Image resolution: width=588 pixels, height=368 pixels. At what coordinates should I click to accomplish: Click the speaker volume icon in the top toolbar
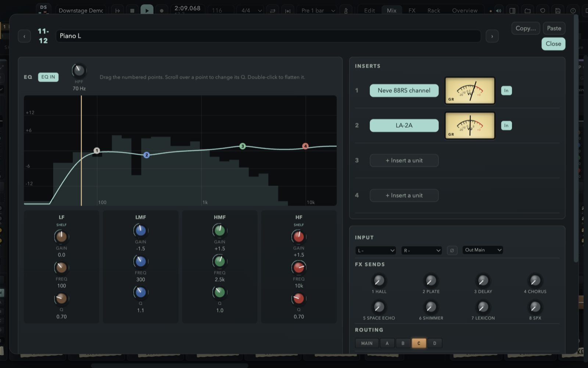[498, 11]
